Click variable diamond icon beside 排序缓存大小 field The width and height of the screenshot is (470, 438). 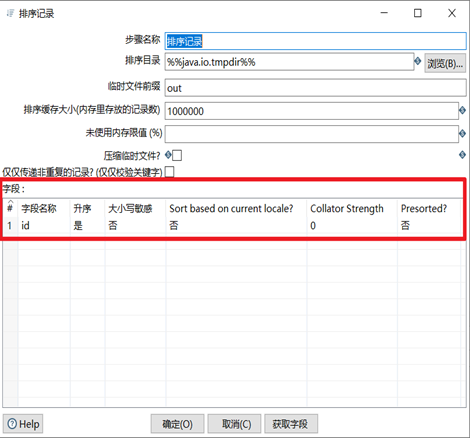pos(462,110)
